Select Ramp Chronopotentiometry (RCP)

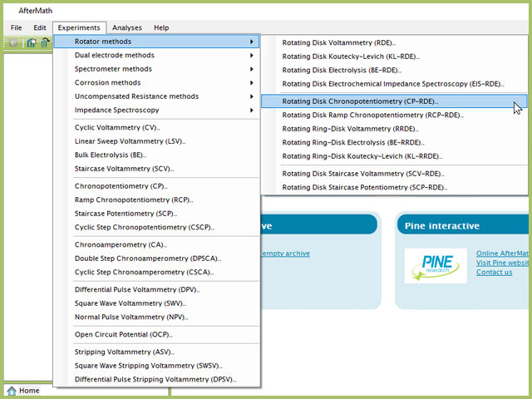pyautogui.click(x=156, y=199)
